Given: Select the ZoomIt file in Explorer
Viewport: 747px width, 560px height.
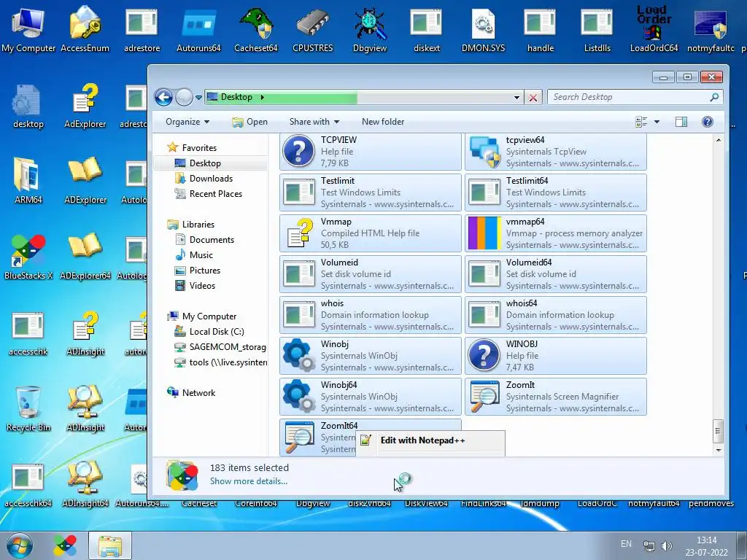Looking at the screenshot, I should coord(555,397).
